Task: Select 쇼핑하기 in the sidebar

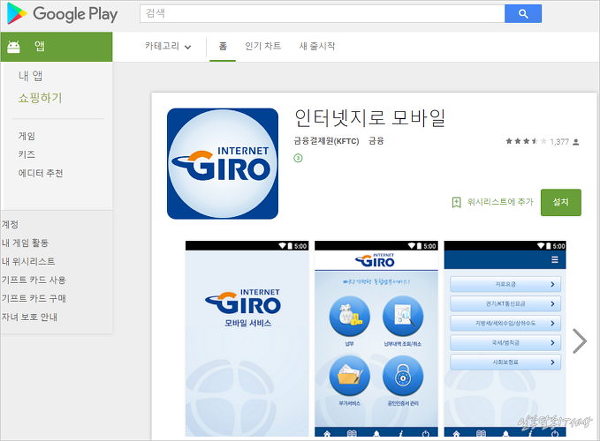Action: click(x=40, y=98)
